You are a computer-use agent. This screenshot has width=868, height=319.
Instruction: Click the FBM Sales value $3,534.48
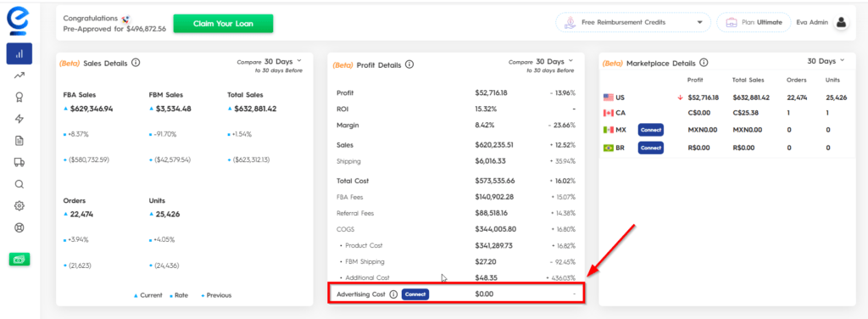coord(173,109)
